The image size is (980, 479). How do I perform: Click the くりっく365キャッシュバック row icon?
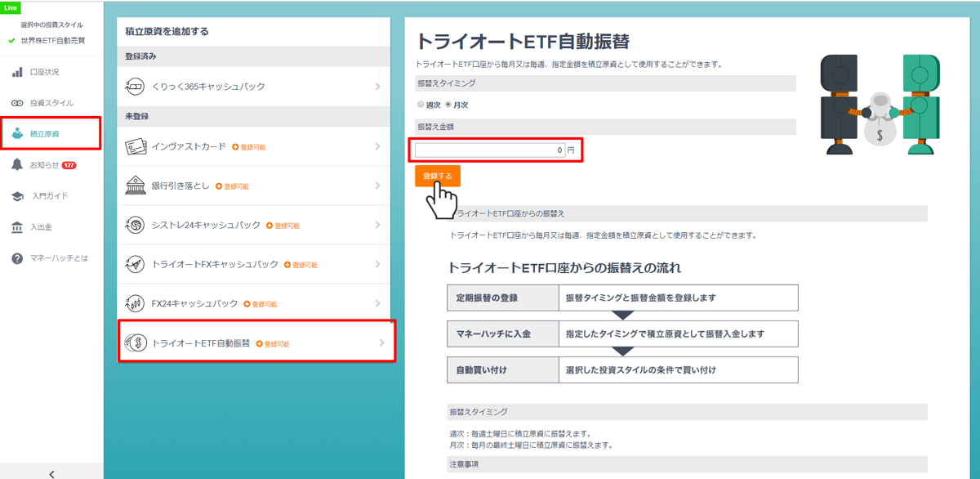tap(136, 87)
